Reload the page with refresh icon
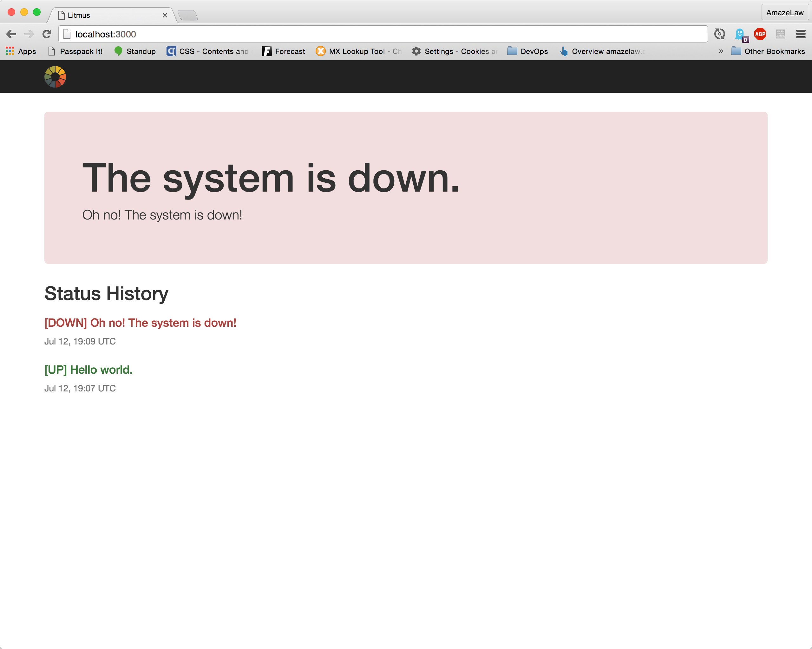 47,34
